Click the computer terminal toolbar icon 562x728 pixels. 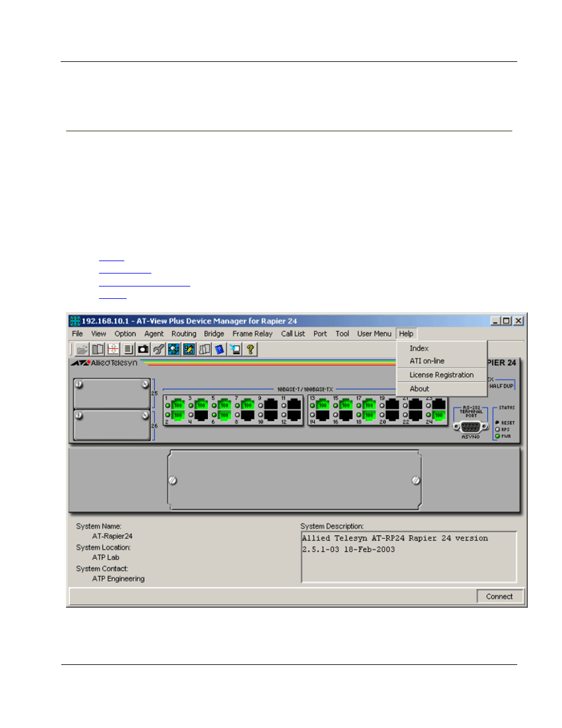[235, 350]
